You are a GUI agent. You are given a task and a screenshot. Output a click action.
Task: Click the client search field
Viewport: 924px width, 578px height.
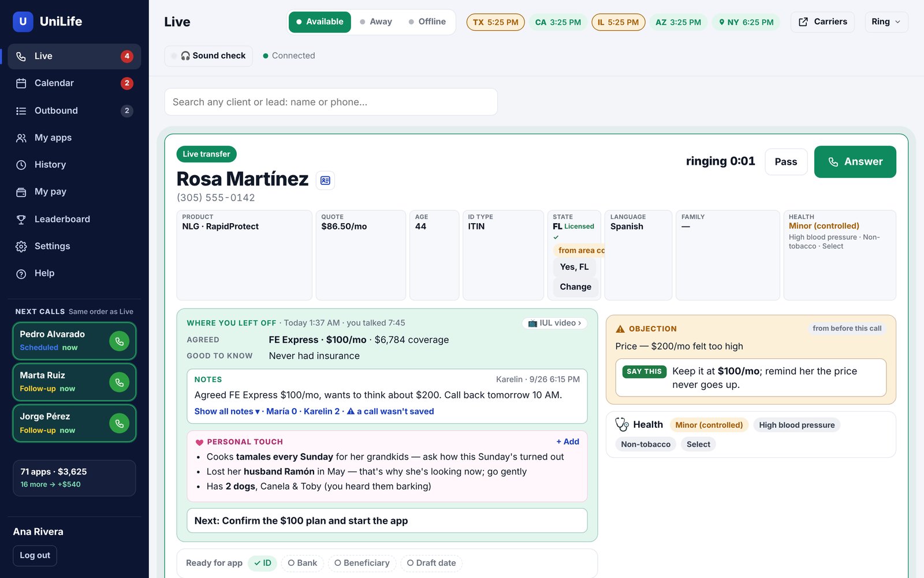tap(331, 102)
